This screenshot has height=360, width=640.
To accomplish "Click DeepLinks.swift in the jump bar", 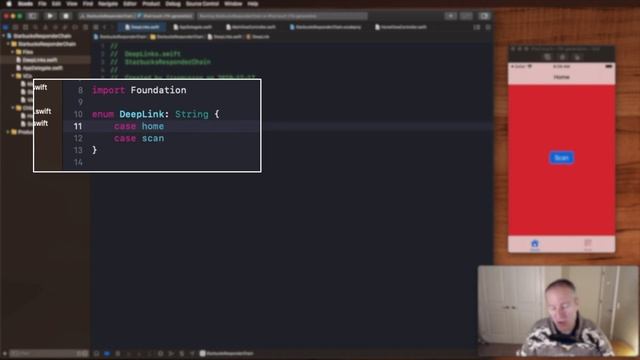I will [225, 37].
